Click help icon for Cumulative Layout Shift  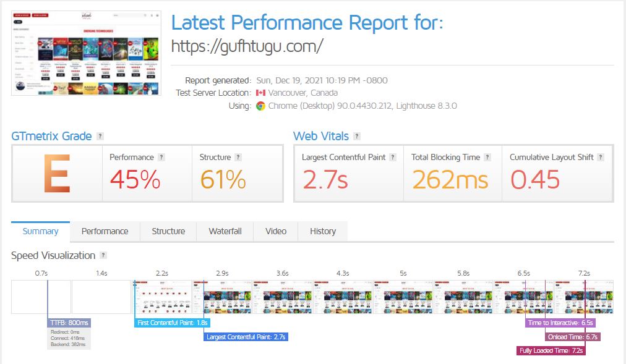(x=601, y=158)
